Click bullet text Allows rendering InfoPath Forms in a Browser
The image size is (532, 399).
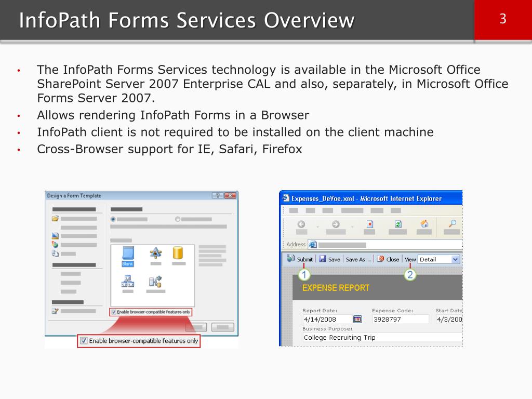[173, 115]
